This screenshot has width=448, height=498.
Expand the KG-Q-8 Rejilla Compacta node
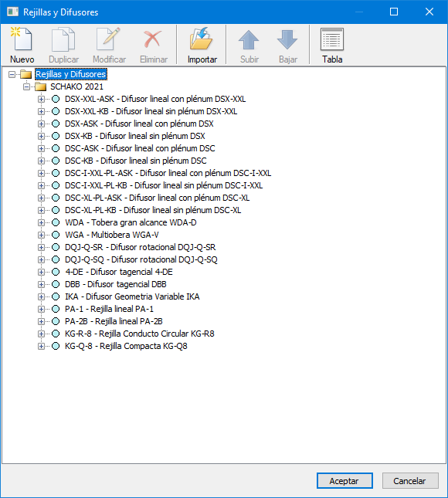pyautogui.click(x=41, y=346)
